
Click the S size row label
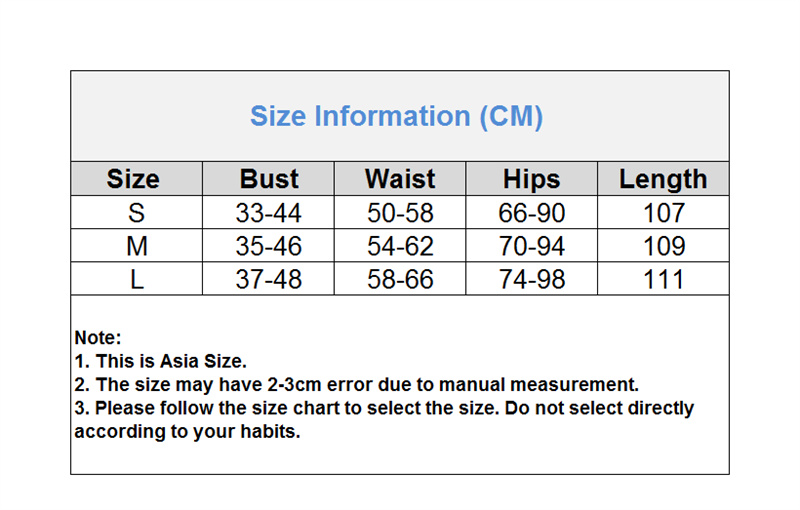pos(136,213)
